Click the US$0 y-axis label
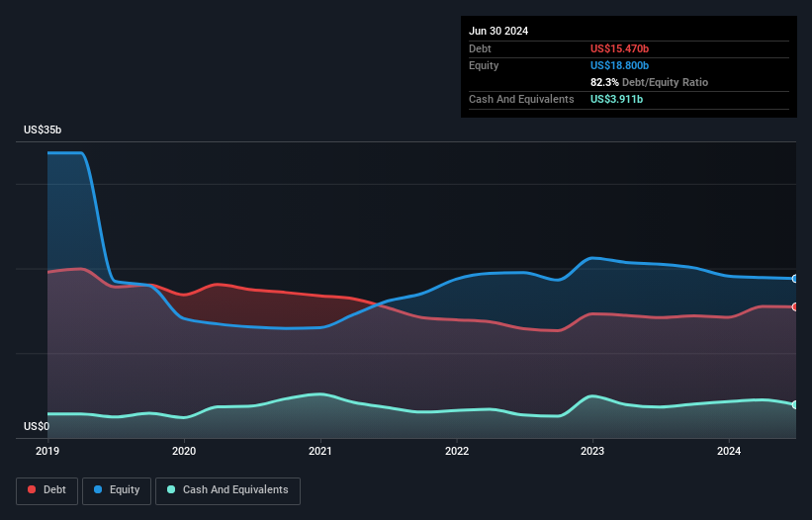 pyautogui.click(x=37, y=426)
